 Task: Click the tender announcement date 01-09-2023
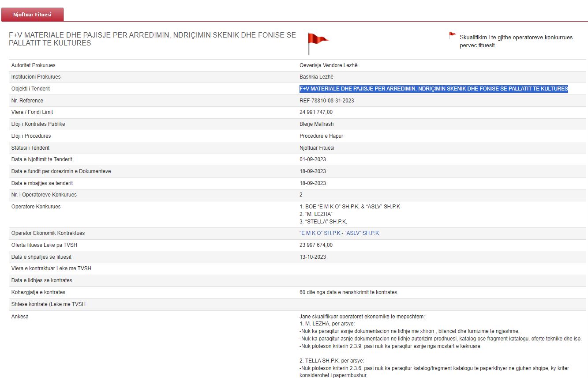pyautogui.click(x=312, y=159)
